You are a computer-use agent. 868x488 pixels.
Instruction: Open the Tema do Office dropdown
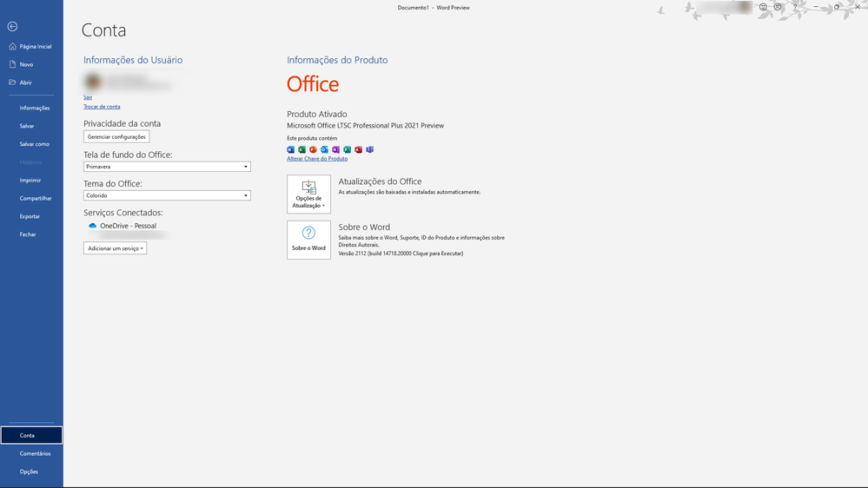tap(167, 195)
